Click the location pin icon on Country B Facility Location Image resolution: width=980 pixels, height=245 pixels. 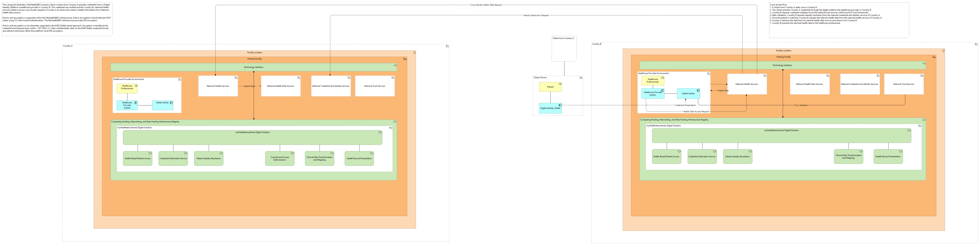pyautogui.click(x=943, y=51)
